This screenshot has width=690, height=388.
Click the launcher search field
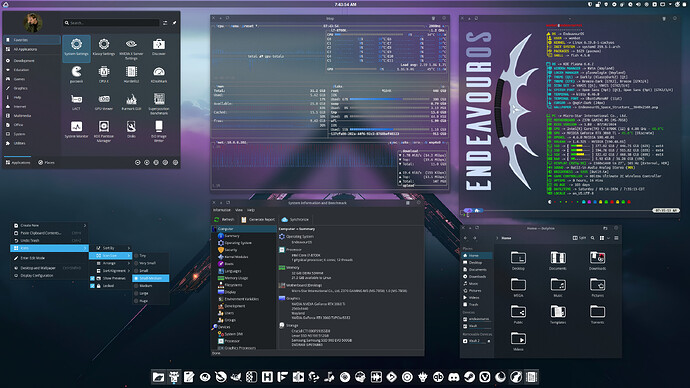point(111,22)
